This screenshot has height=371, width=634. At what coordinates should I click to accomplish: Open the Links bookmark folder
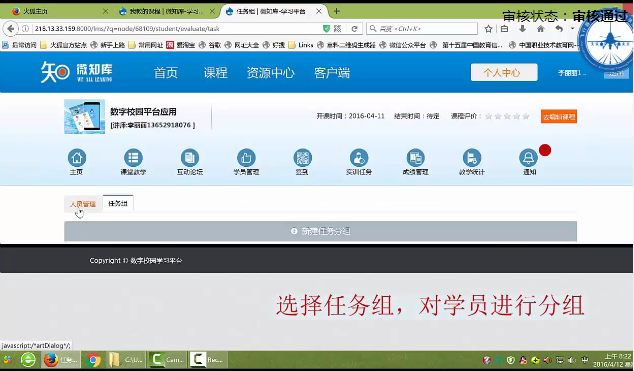301,45
